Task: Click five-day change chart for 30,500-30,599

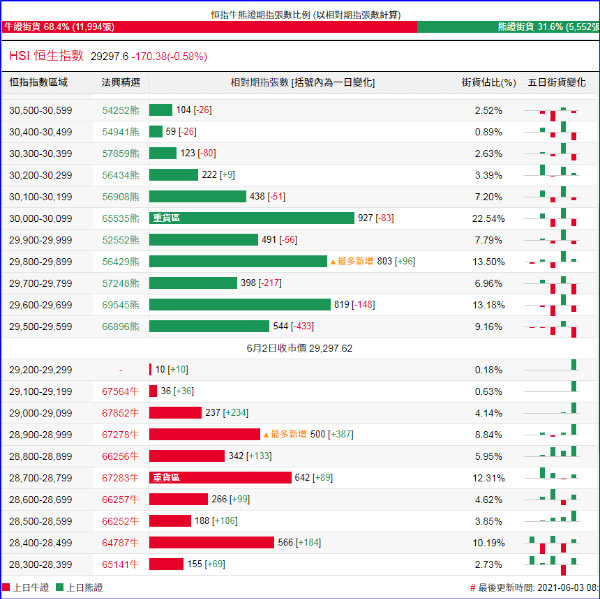Action: click(x=552, y=113)
